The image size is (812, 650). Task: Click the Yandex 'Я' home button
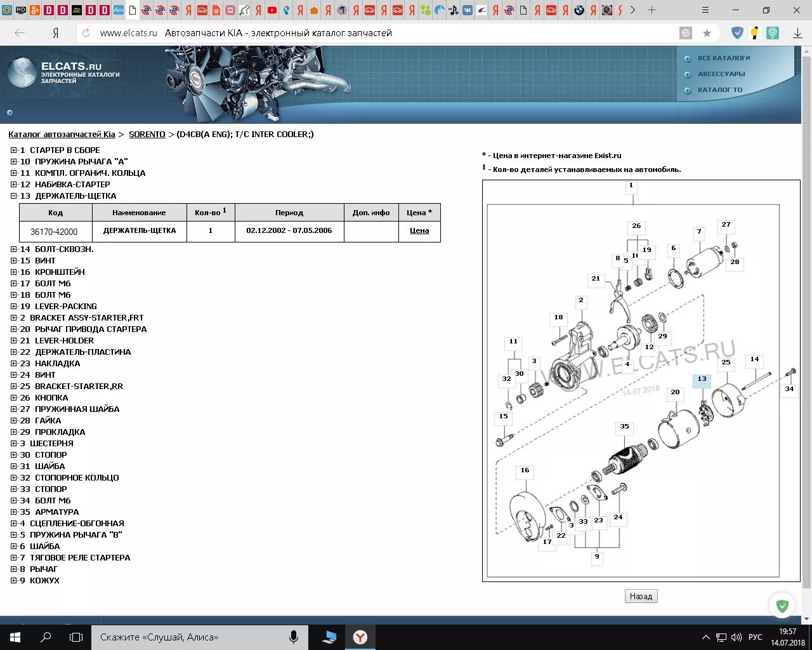tap(55, 33)
